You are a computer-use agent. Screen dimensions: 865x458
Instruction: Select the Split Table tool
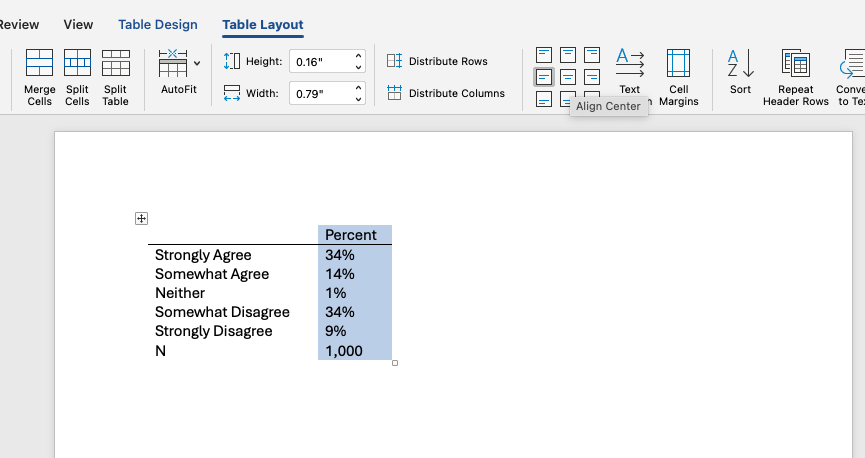[115, 64]
